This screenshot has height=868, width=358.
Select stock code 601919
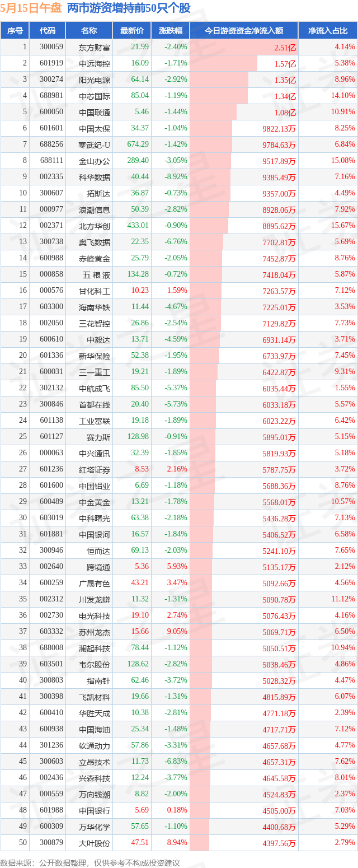[x=51, y=63]
